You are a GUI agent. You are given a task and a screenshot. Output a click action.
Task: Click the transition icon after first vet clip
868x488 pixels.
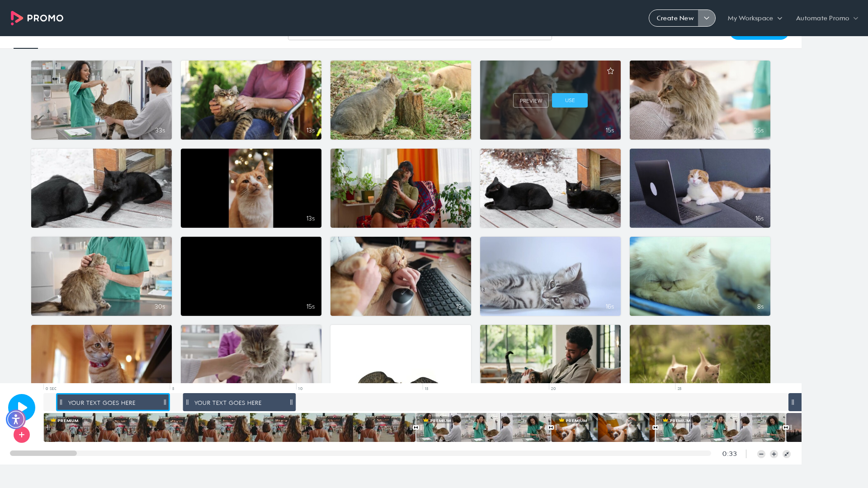point(551,427)
